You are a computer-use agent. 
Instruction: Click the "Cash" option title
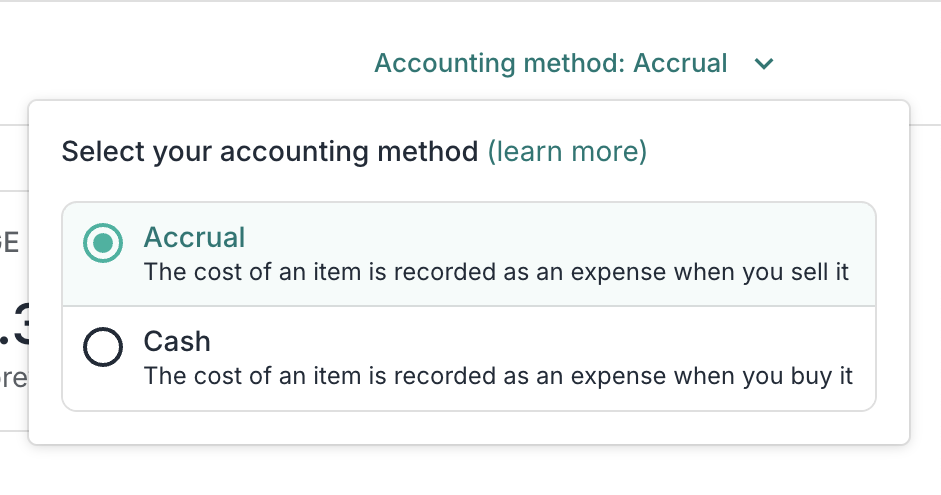[177, 342]
